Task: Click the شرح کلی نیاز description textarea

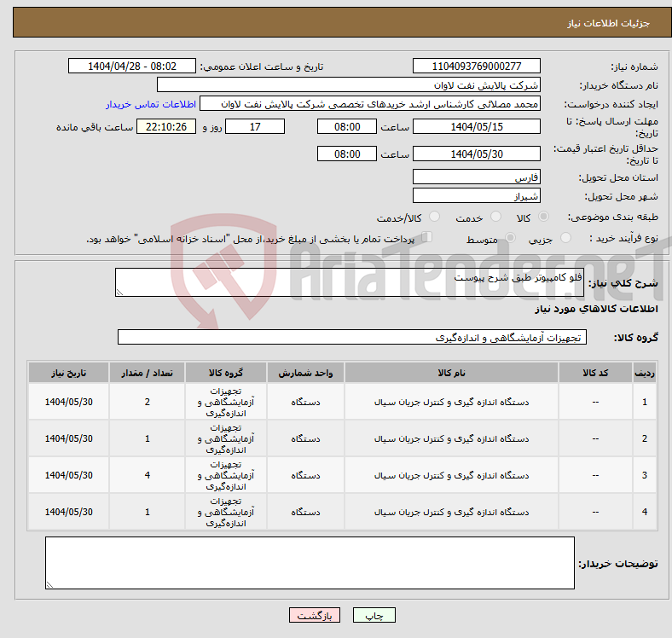Action: pos(350,282)
